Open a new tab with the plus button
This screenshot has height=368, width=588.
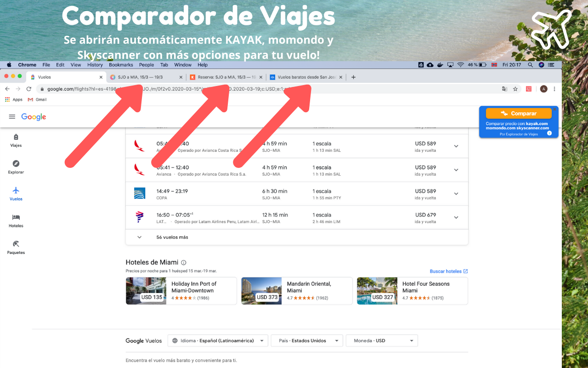(353, 77)
